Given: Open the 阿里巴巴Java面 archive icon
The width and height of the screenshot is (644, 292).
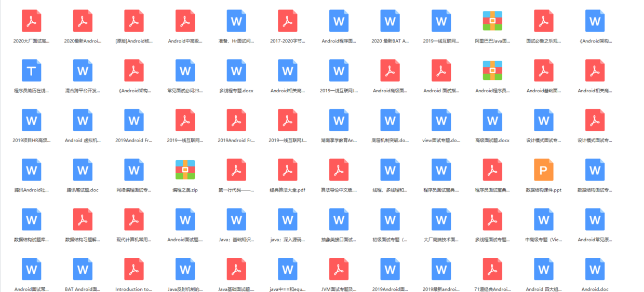Looking at the screenshot, I should click(492, 21).
